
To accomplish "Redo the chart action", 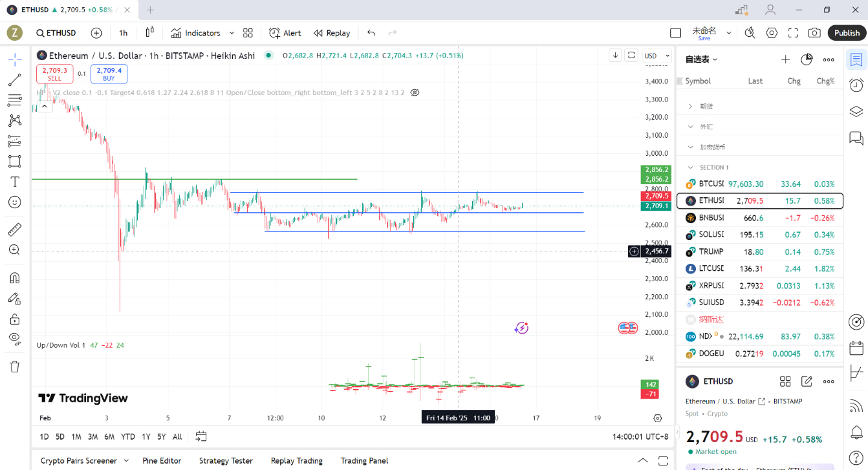I will [x=392, y=33].
